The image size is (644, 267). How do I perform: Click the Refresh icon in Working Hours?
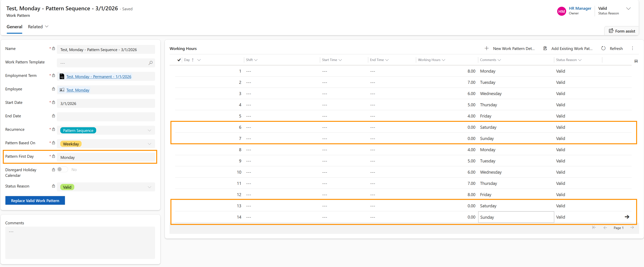pos(603,48)
